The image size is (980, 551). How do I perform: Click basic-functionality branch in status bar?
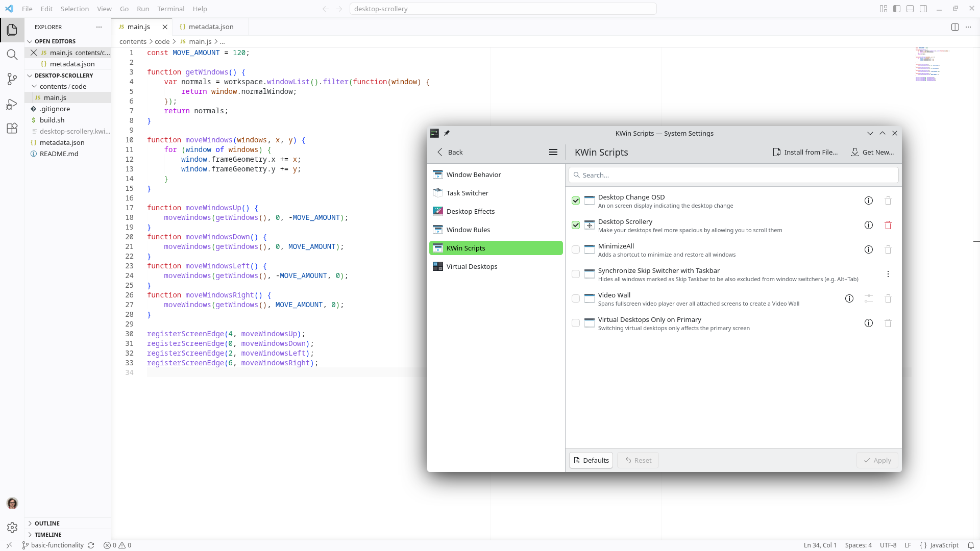[53, 545]
